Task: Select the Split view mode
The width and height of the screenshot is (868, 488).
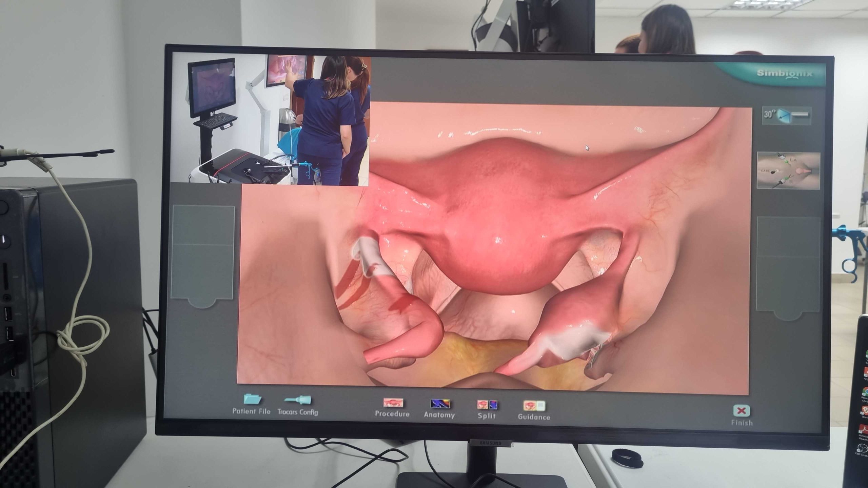Action: 487,405
